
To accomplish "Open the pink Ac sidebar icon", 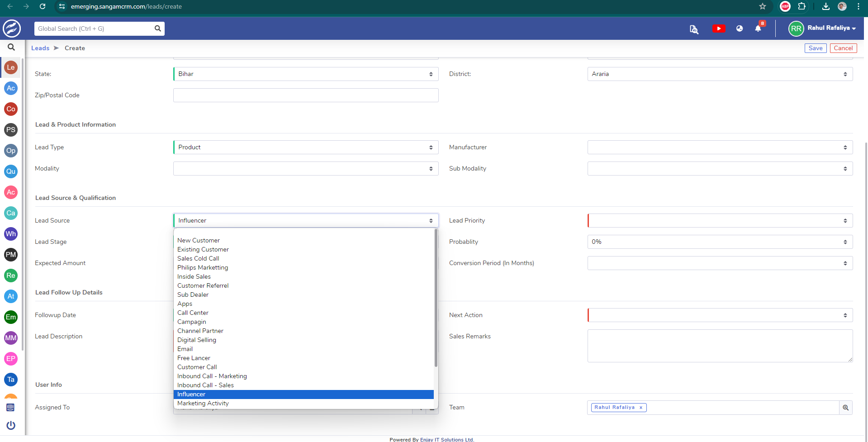I will tap(11, 192).
